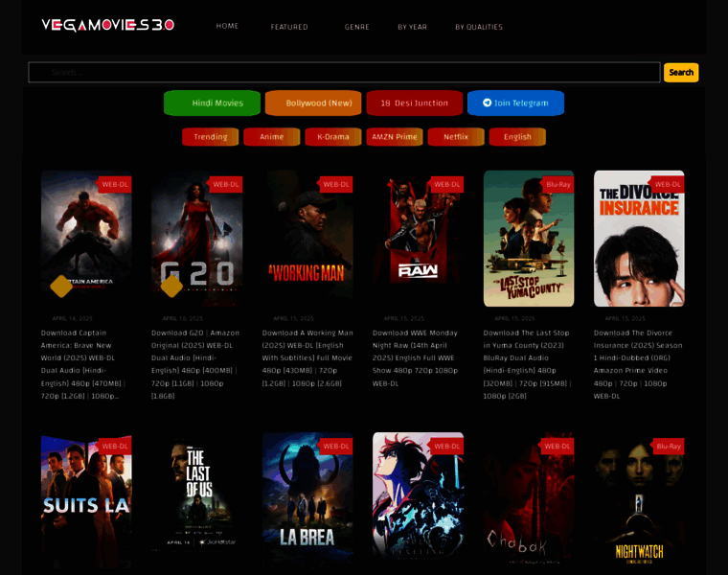Open the Chabak poster
Screen dimensions: 728x575
[529, 500]
